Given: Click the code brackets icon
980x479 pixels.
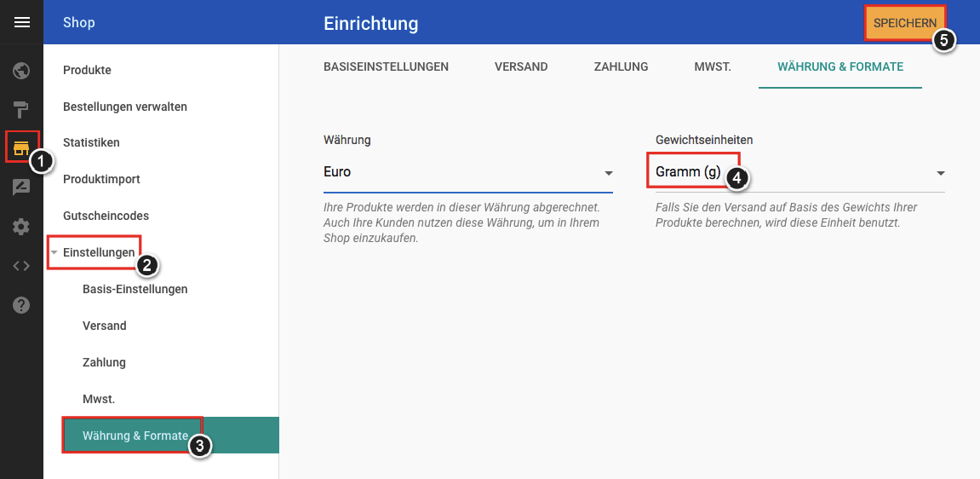Looking at the screenshot, I should 22,266.
